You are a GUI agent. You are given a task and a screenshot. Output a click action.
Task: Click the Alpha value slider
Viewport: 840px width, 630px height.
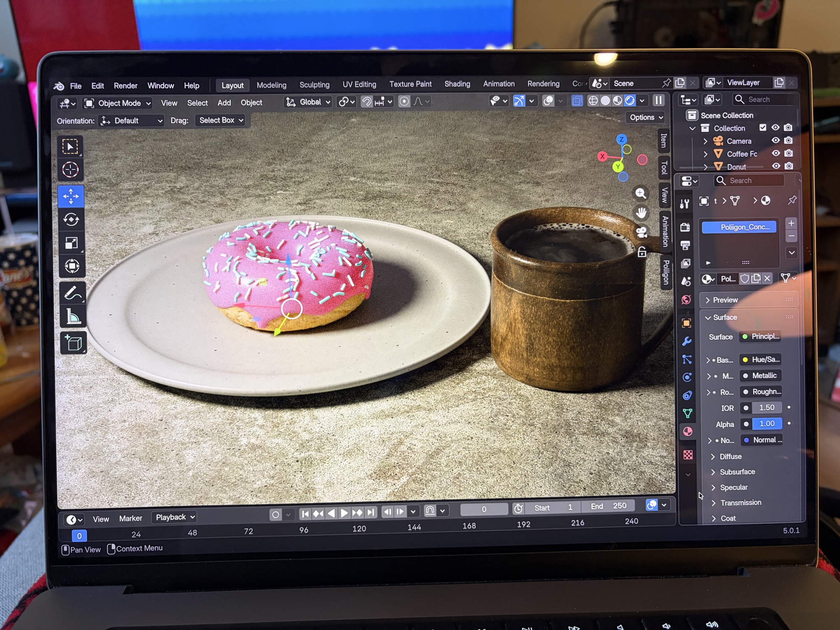click(x=766, y=424)
